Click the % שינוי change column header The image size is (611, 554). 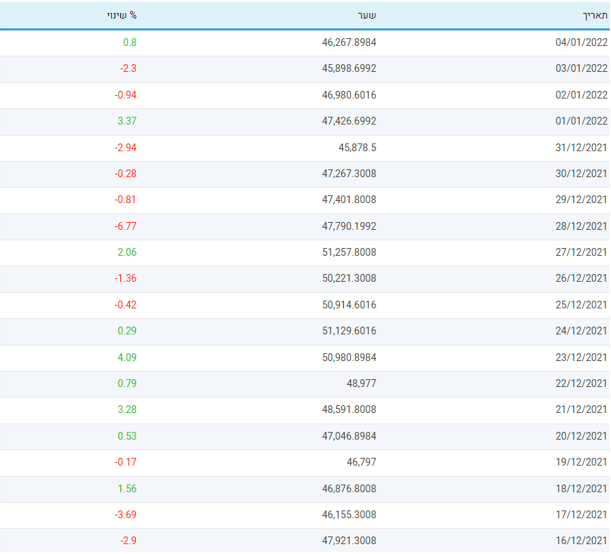coord(122,15)
